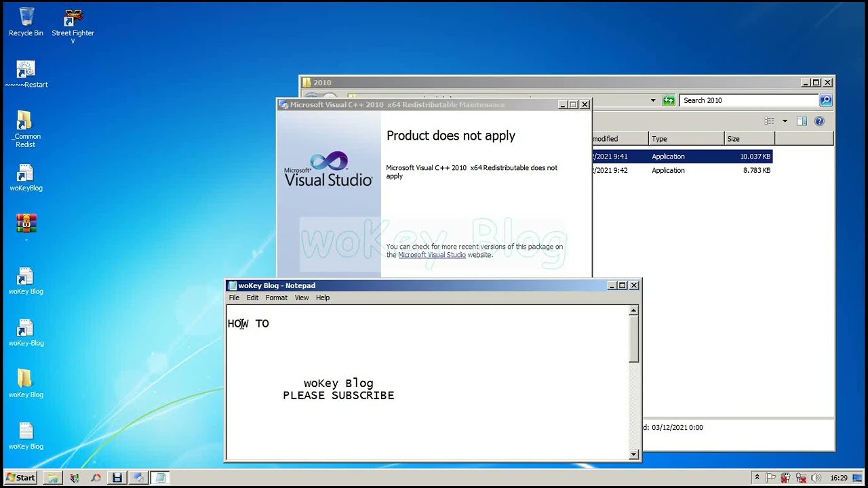Screen dimensions: 868x488
Task: Click the Notepad title bar icon
Action: 233,285
